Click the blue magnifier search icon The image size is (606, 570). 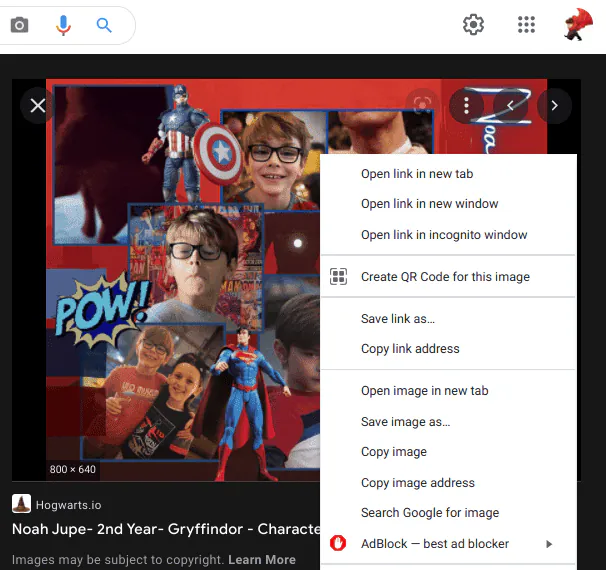[x=104, y=26]
